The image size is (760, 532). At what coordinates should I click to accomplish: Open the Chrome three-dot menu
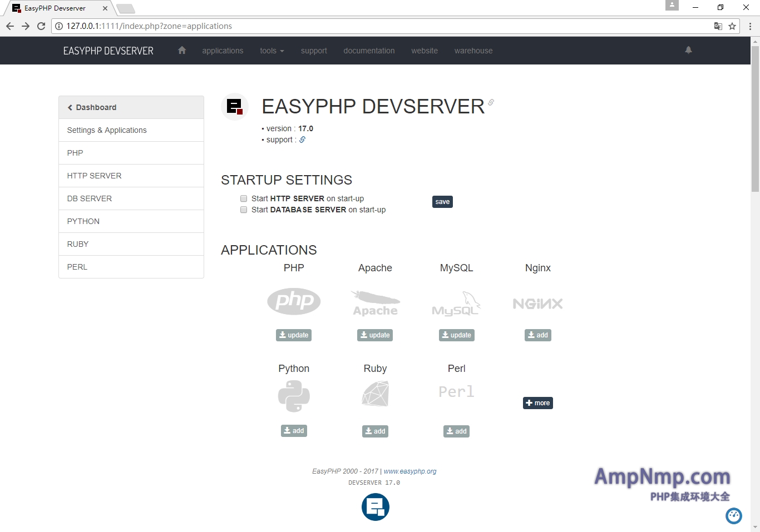(750, 26)
